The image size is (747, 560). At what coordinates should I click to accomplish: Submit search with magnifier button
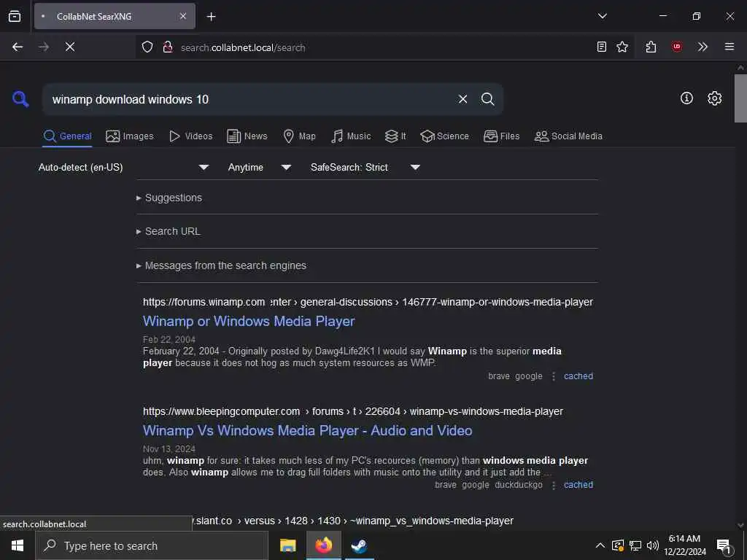click(487, 99)
